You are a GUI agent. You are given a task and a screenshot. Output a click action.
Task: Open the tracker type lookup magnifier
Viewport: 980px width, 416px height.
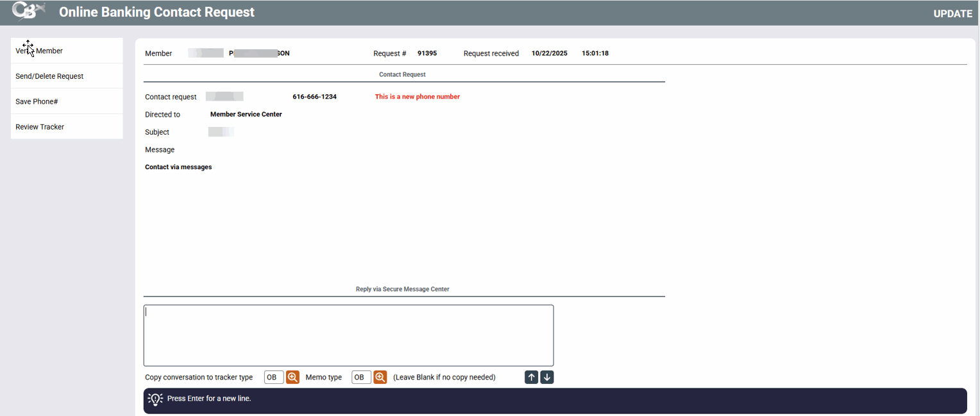pos(292,378)
